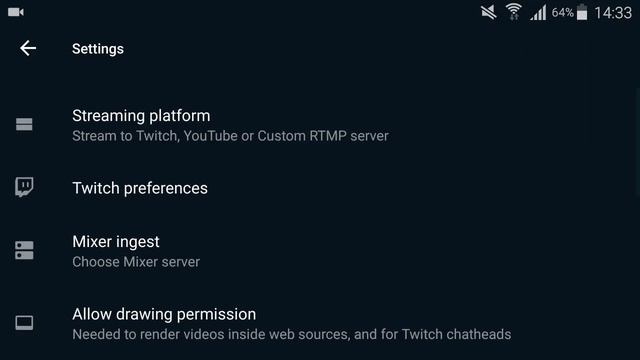Tap the muted sound status icon
The height and width of the screenshot is (360, 640).
click(488, 12)
